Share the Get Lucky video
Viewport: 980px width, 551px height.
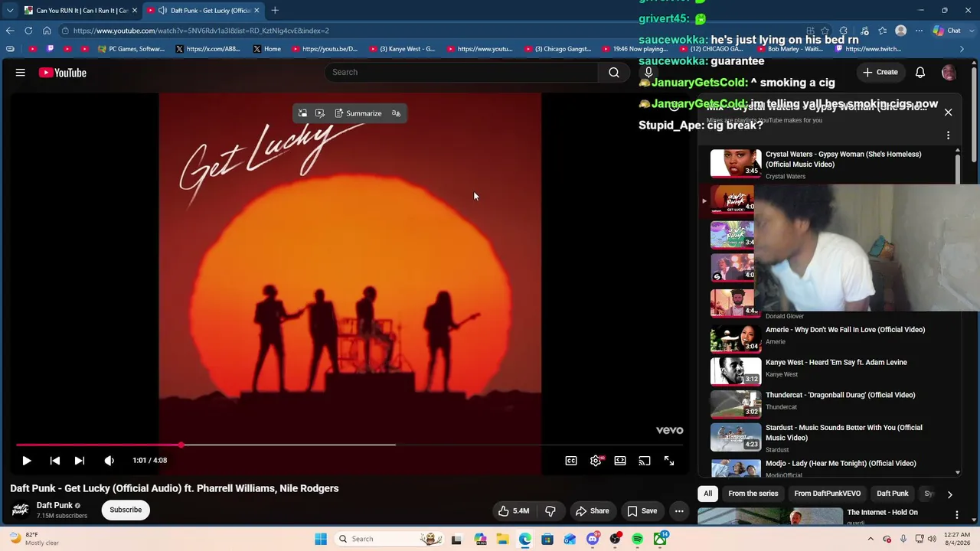point(592,510)
